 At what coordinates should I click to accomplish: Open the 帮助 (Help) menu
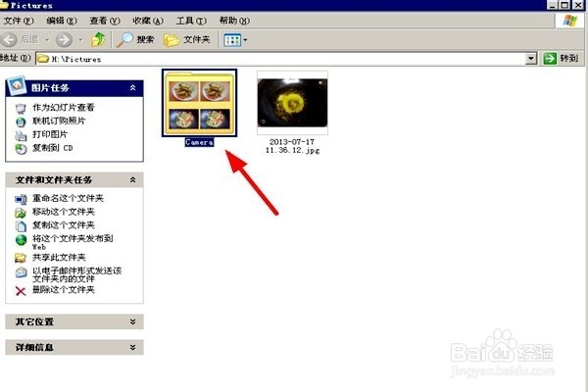[x=234, y=21]
